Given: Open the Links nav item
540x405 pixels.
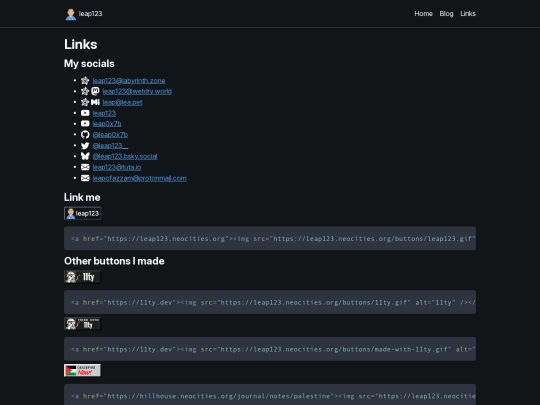Looking at the screenshot, I should (x=468, y=14).
